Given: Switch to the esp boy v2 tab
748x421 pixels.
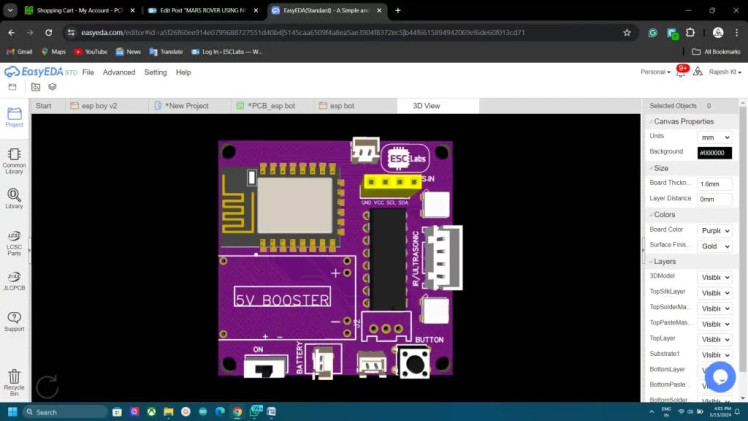Looking at the screenshot, I should [98, 105].
